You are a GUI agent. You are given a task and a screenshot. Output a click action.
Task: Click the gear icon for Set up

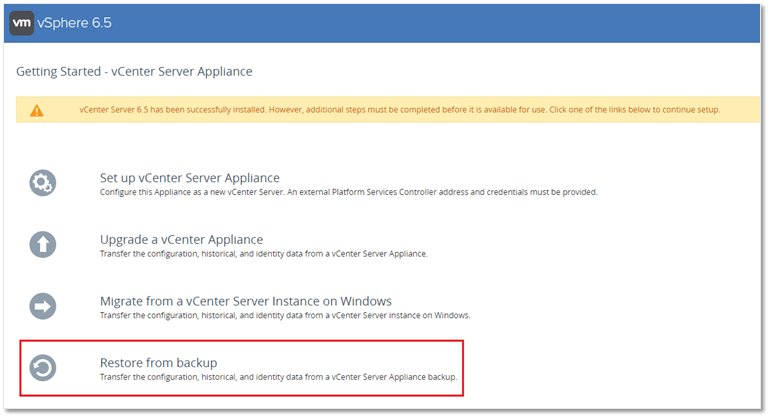(43, 183)
